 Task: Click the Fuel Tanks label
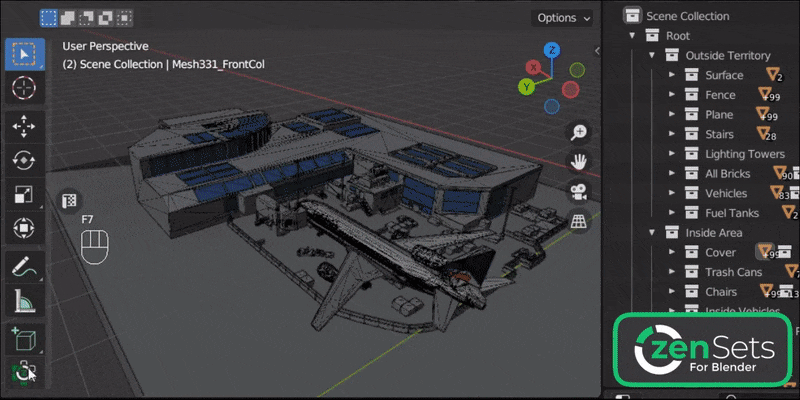pyautogui.click(x=732, y=213)
